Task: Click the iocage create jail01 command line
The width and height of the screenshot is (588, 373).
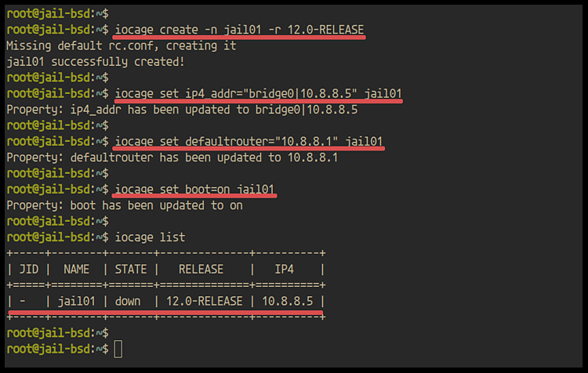Action: [x=239, y=30]
